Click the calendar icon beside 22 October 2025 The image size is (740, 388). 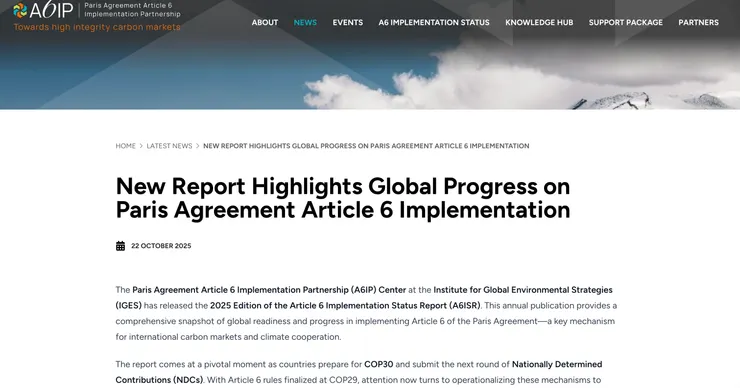click(x=120, y=246)
